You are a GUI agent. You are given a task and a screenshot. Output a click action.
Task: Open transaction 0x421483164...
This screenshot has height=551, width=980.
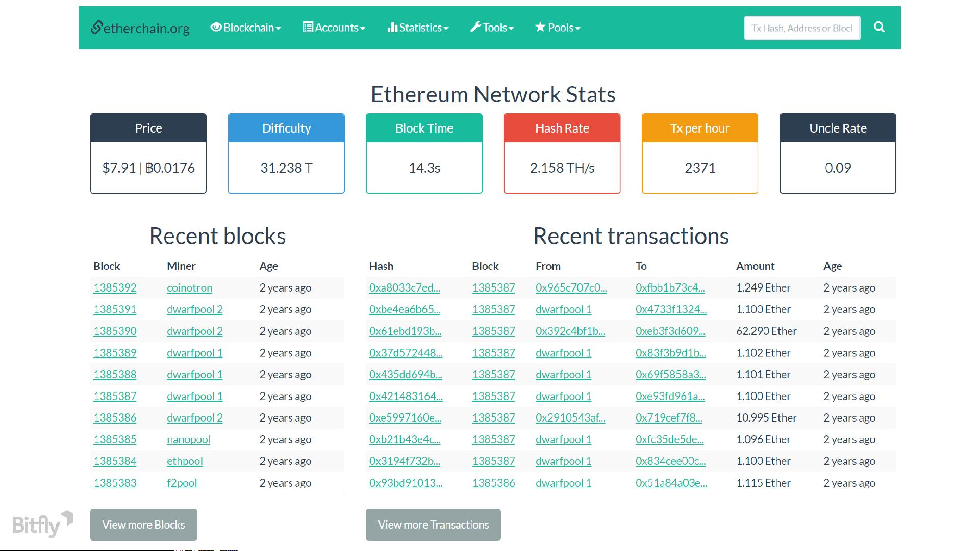pyautogui.click(x=406, y=396)
